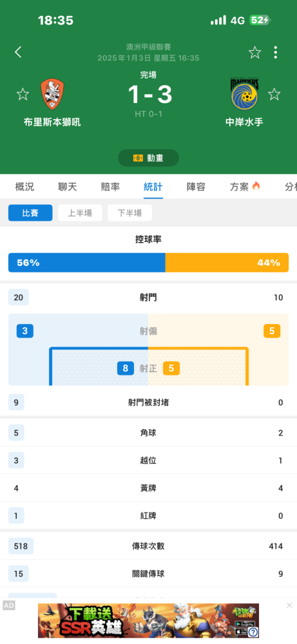
Task: Switch to the 聊天 tab
Action: 68,187
